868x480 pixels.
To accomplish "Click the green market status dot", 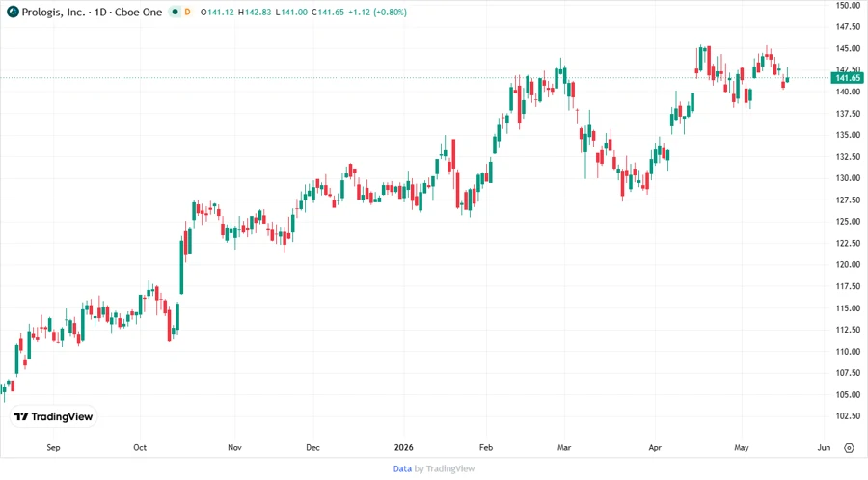I will tap(175, 12).
